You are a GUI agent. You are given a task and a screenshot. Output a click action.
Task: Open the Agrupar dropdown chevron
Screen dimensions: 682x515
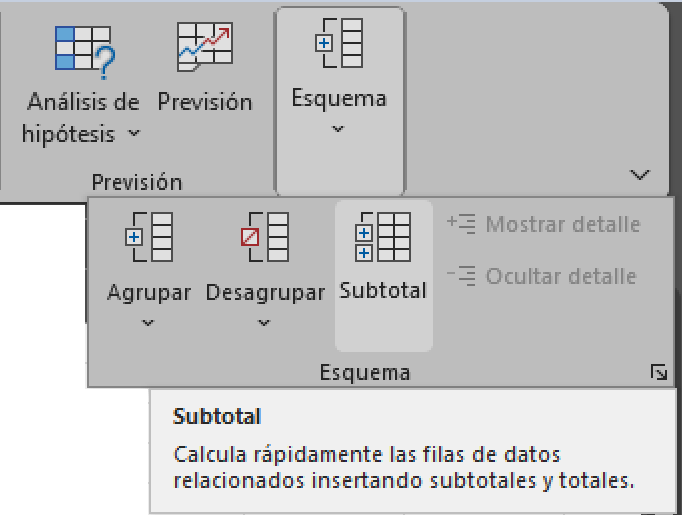tap(148, 323)
